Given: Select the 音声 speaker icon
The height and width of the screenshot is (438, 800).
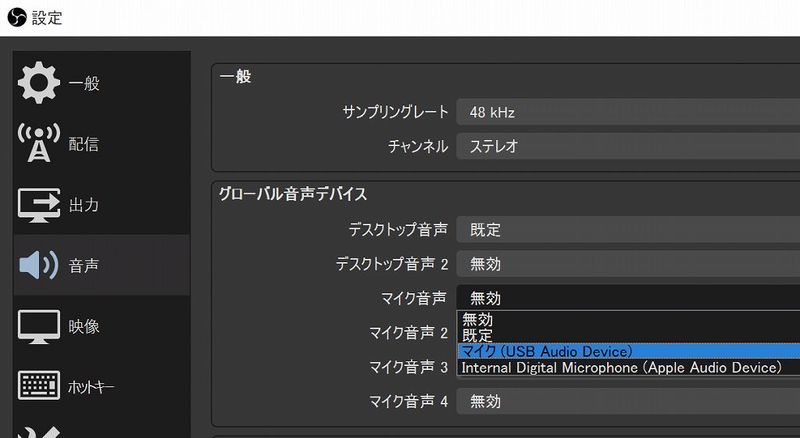Looking at the screenshot, I should point(39,265).
